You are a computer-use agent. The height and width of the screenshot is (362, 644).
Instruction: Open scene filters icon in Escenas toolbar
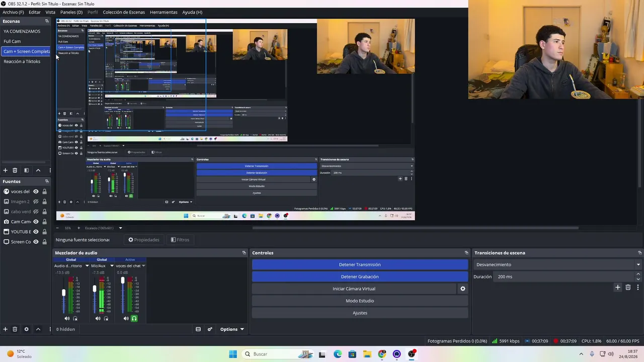pyautogui.click(x=26, y=170)
